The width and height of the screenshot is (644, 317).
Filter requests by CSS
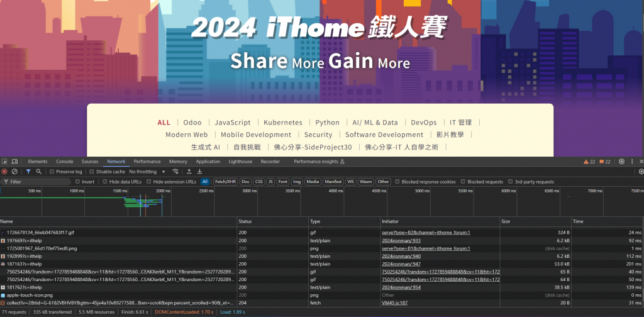[258, 182]
